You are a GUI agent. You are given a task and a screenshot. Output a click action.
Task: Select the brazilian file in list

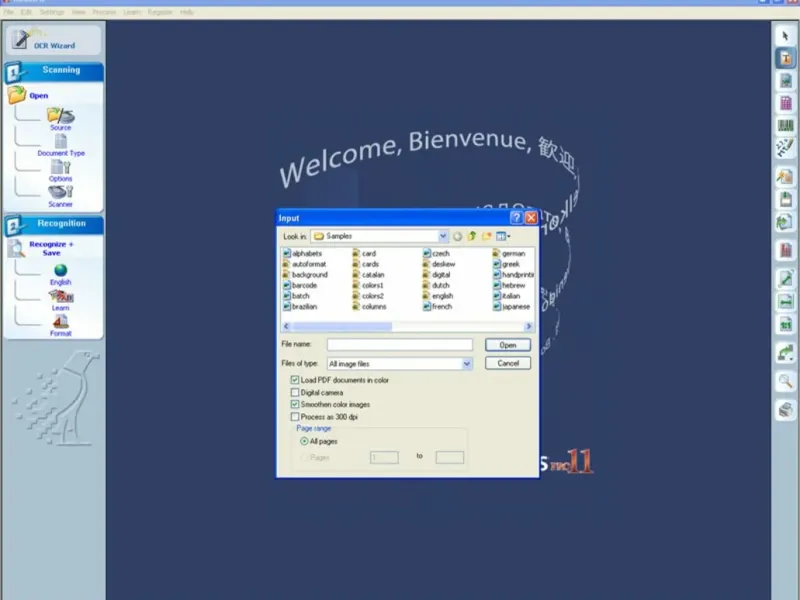click(300, 307)
